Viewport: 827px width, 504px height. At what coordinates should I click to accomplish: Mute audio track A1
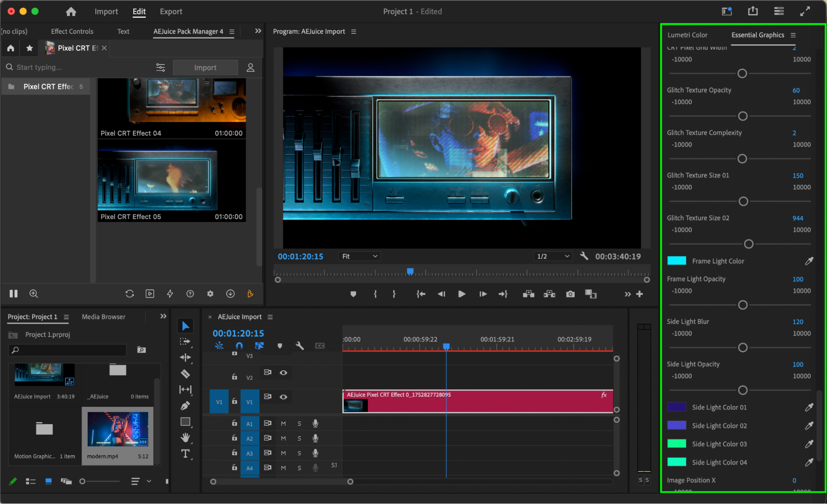point(283,423)
